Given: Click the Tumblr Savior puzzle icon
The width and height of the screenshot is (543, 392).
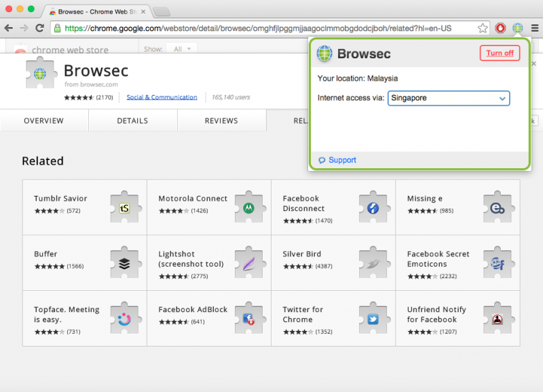Looking at the screenshot, I should pos(126,207).
